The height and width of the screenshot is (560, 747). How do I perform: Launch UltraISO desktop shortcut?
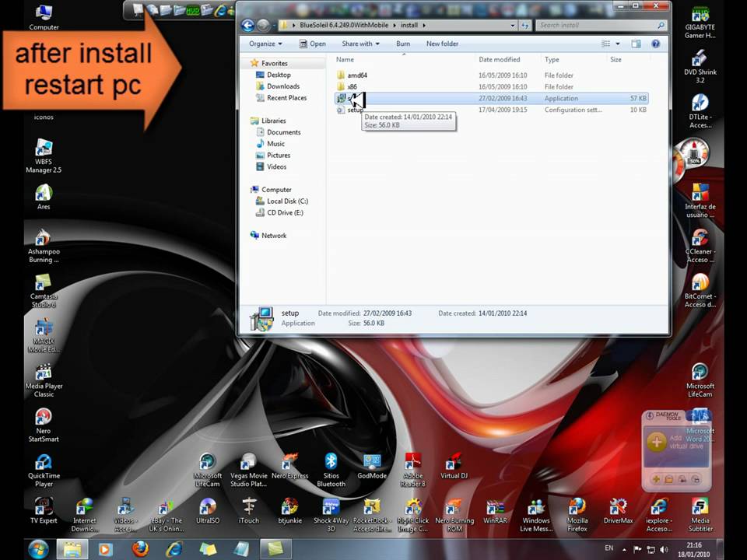point(208,510)
